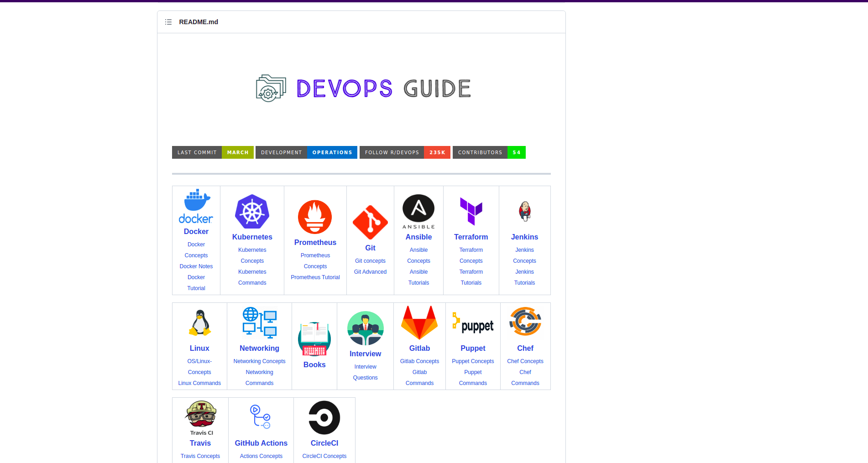Open the Kubernetes Concepts link
Screen dimensions: 868x463
[x=252, y=255]
